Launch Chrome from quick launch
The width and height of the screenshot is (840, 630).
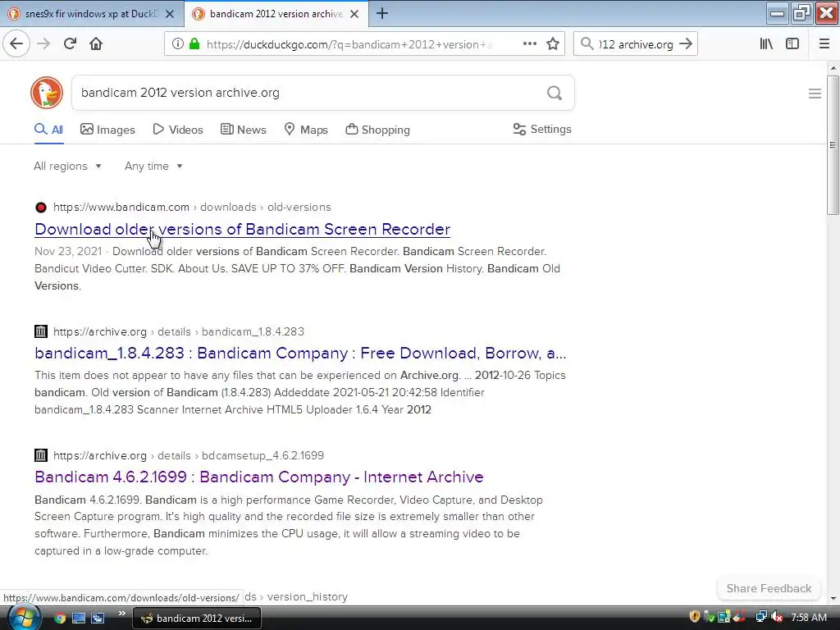point(59,619)
